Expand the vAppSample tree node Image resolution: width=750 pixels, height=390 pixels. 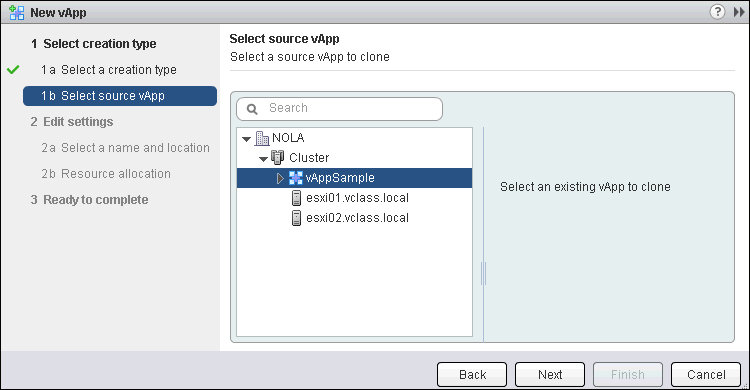[x=280, y=178]
